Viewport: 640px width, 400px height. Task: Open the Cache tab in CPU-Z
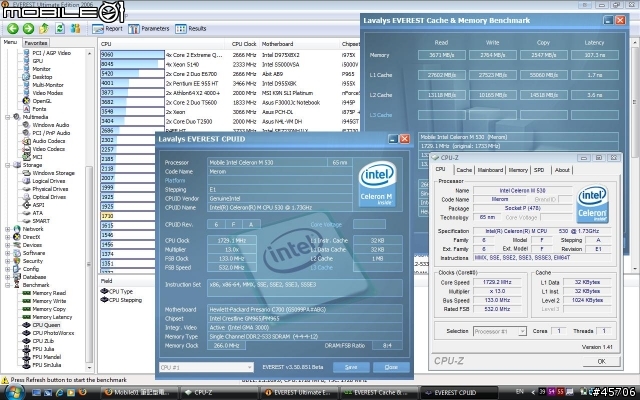click(x=464, y=170)
